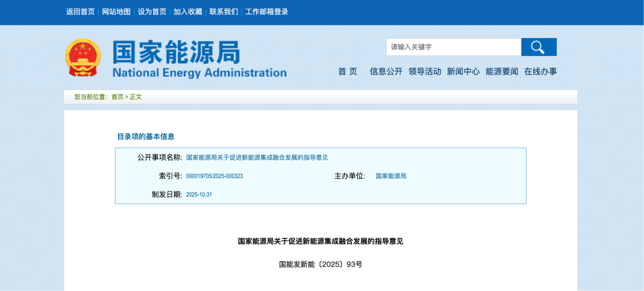Select the 首页 navigation menu item

[348, 72]
